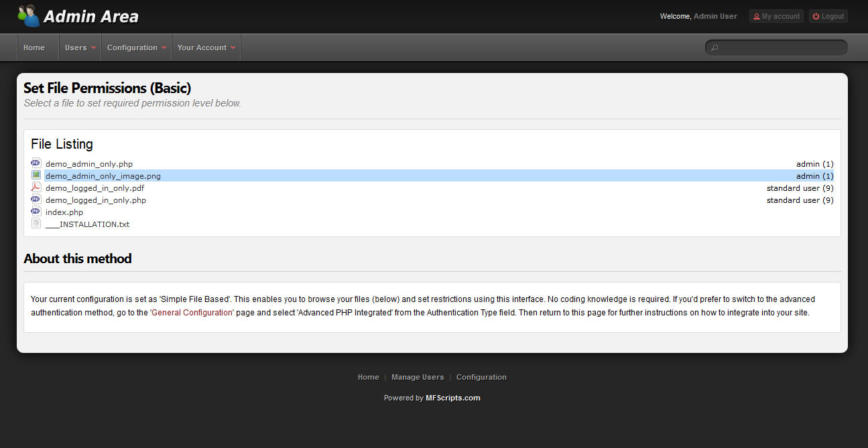Click the footer Configuration link

pos(481,377)
